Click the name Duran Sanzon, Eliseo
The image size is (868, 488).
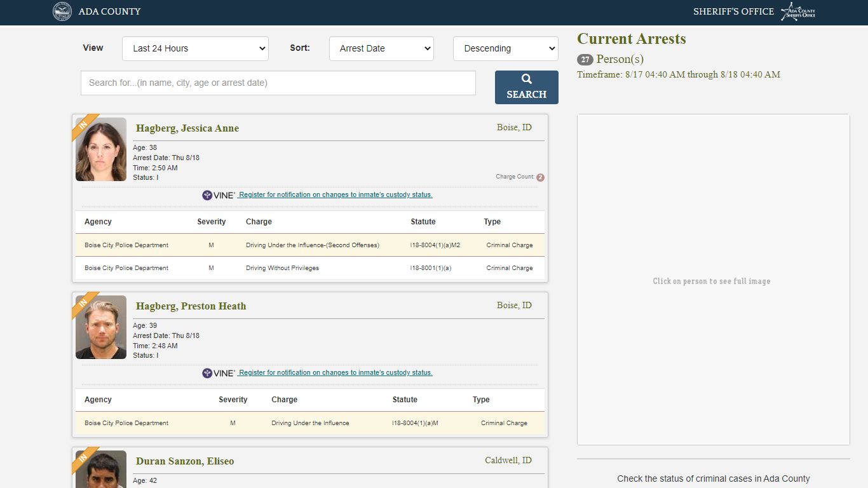[x=185, y=461]
